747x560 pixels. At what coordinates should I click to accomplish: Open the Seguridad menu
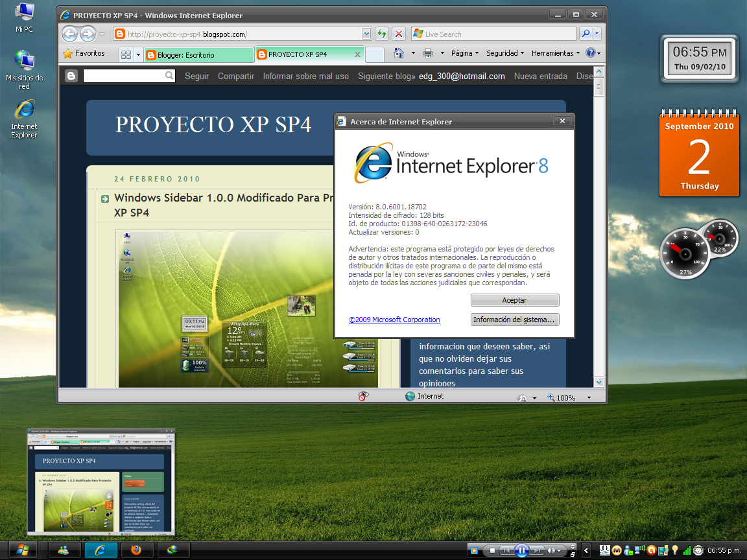505,53
